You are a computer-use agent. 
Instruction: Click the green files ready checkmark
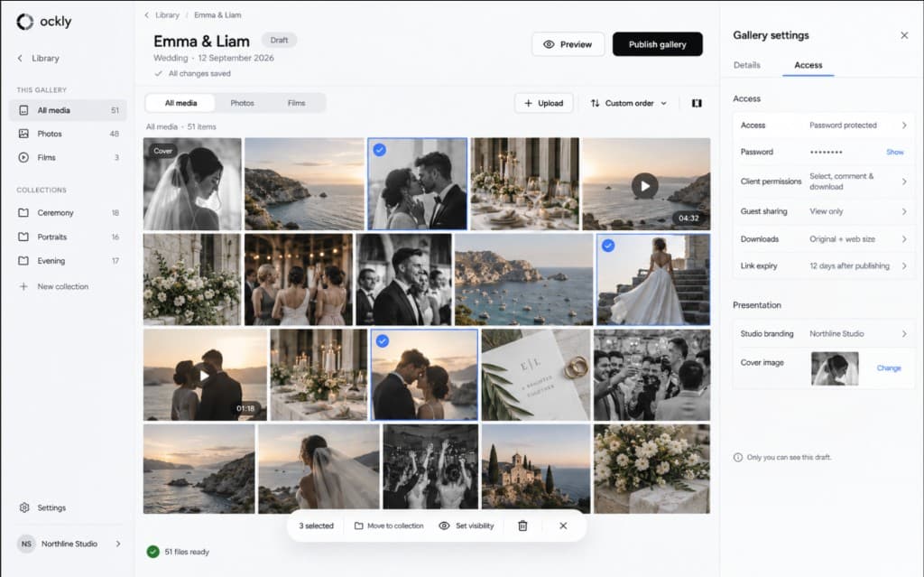tap(153, 553)
